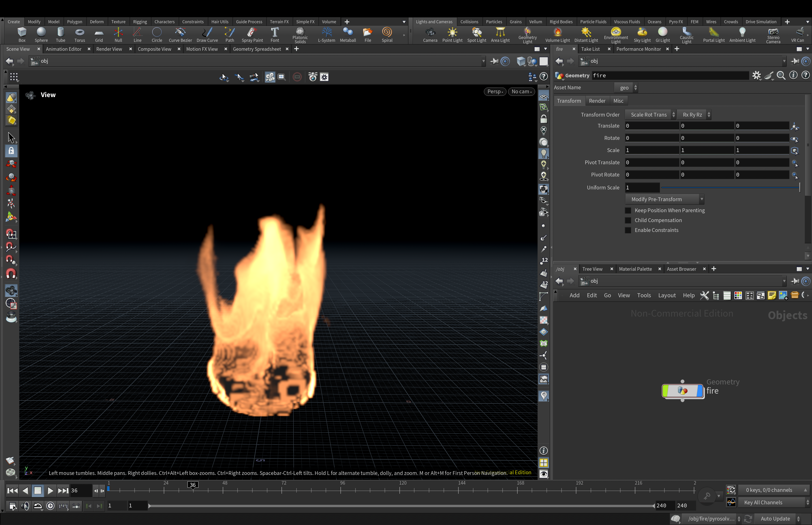812x525 pixels.
Task: Click the Sky Light shelf icon
Action: 642,35
